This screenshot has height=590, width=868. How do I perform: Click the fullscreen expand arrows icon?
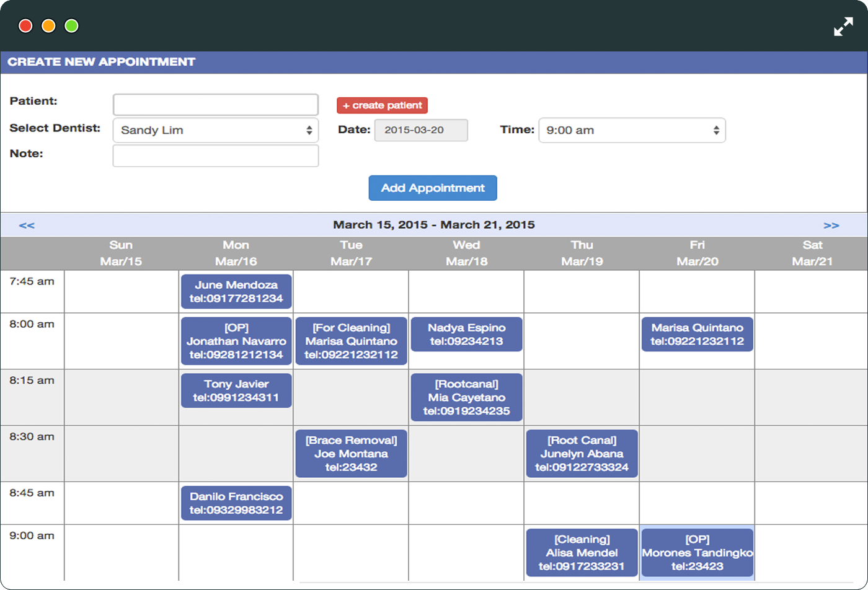point(843,26)
